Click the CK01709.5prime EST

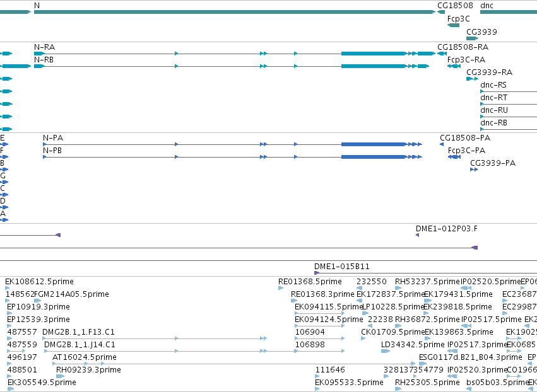pos(363,338)
